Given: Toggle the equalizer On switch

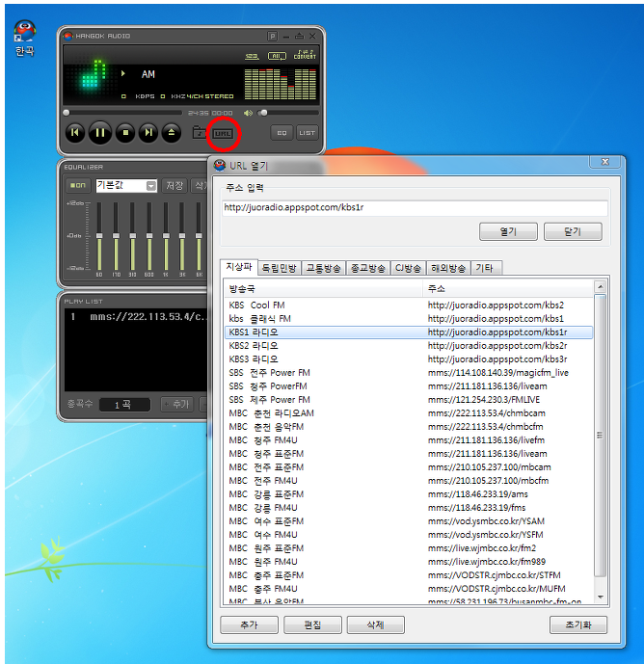Looking at the screenshot, I should click(x=78, y=185).
